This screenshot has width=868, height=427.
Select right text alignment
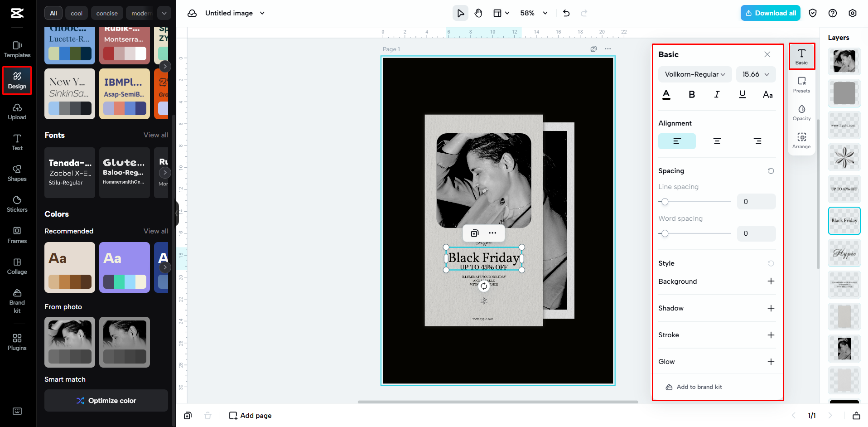(x=758, y=141)
